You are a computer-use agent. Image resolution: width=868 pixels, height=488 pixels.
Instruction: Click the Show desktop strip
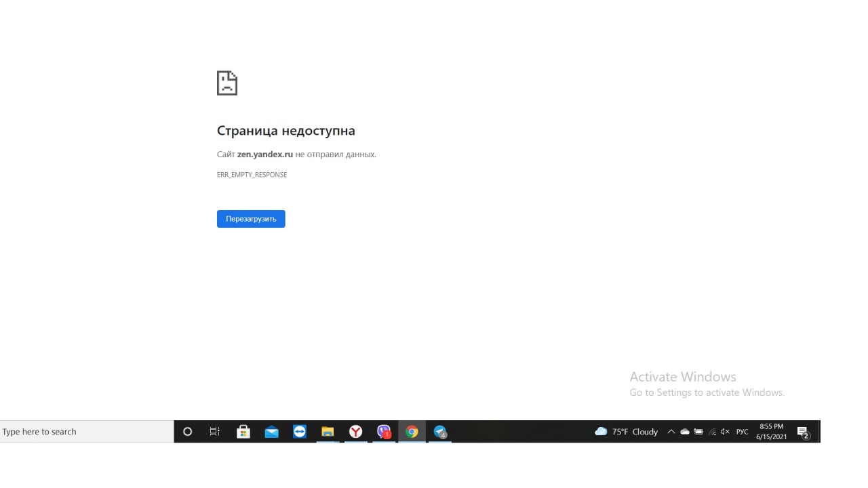[819, 432]
